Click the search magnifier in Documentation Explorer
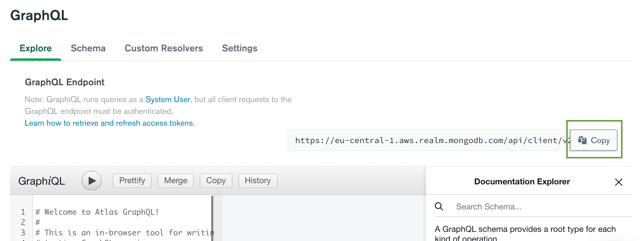The height and width of the screenshot is (241, 644). (x=439, y=206)
